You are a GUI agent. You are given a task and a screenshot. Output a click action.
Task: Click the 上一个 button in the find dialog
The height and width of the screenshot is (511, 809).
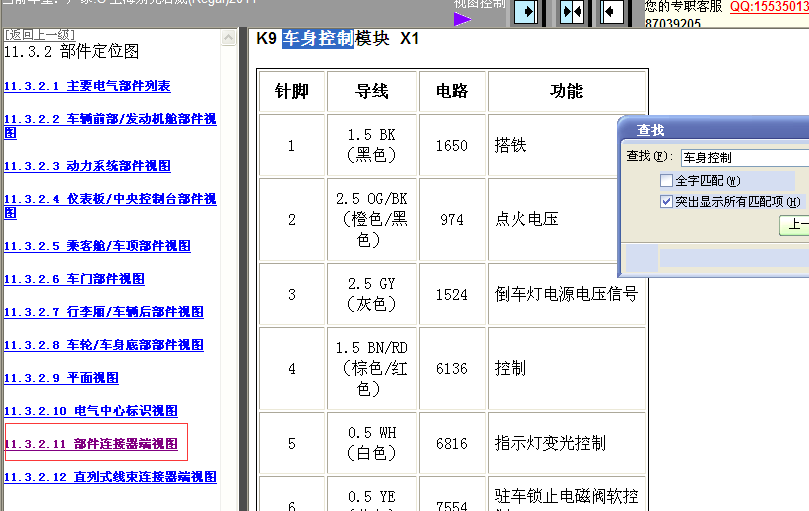[x=794, y=226]
